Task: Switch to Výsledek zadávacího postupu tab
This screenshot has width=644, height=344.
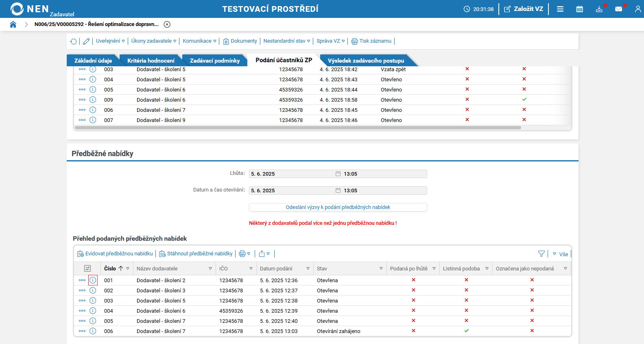Action: point(366,61)
